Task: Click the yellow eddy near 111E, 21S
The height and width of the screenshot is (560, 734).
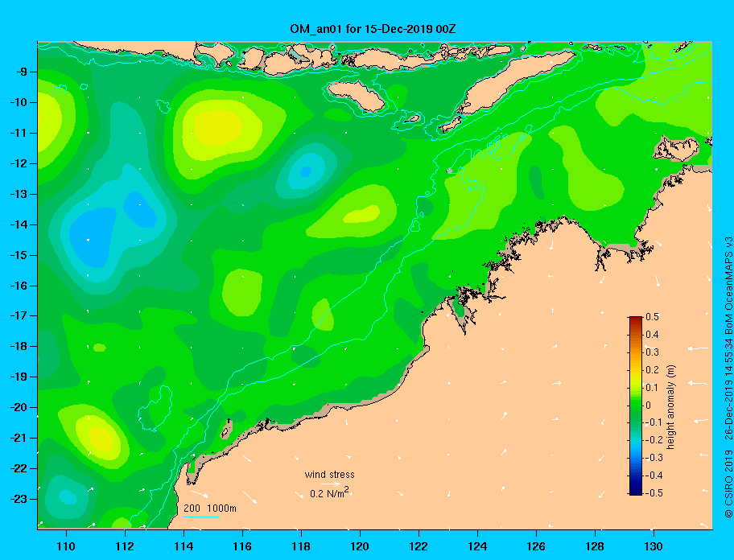Action: (101, 439)
